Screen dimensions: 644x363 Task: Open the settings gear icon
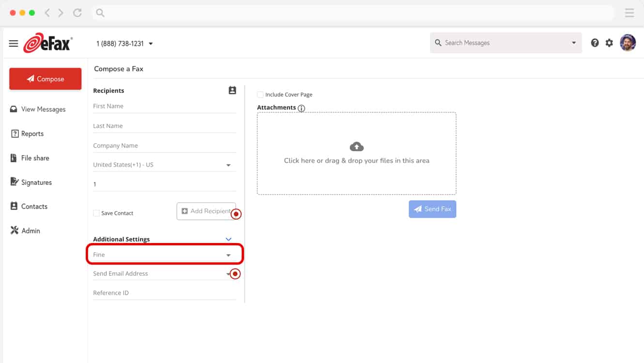609,43
